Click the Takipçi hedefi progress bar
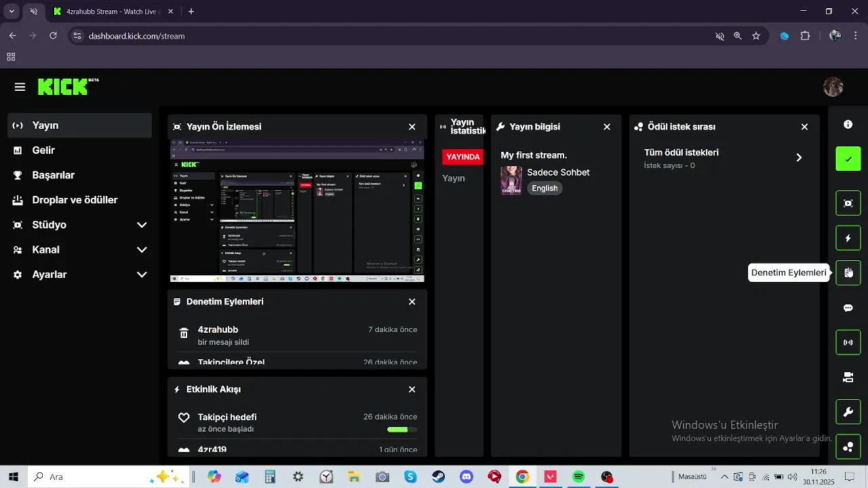This screenshot has height=488, width=868. tap(402, 429)
